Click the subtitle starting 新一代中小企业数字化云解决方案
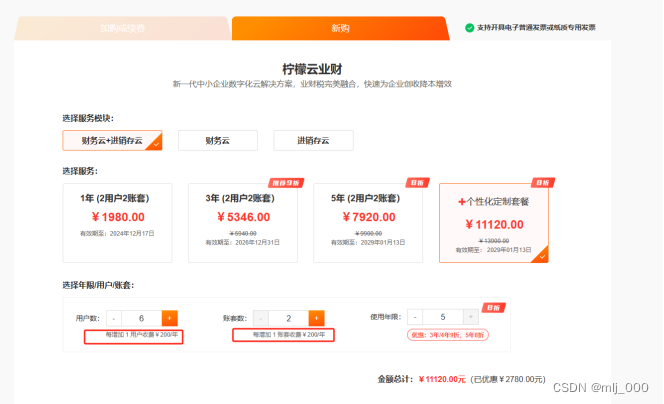Screen dimensions: 664x404 [312, 84]
